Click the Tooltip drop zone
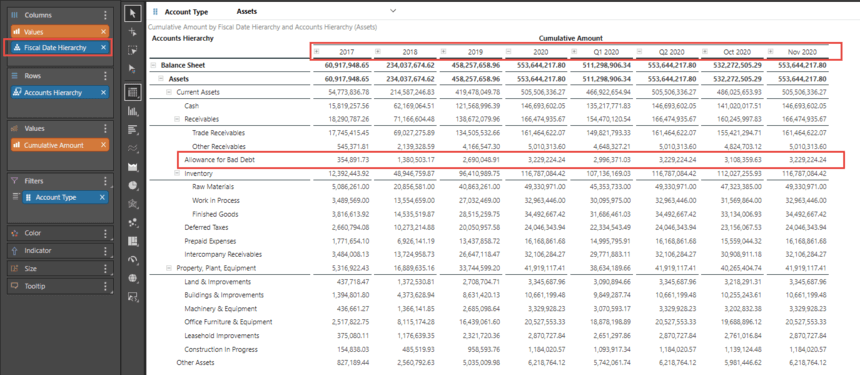Image resolution: width=860 pixels, height=375 pixels. pos(61,286)
